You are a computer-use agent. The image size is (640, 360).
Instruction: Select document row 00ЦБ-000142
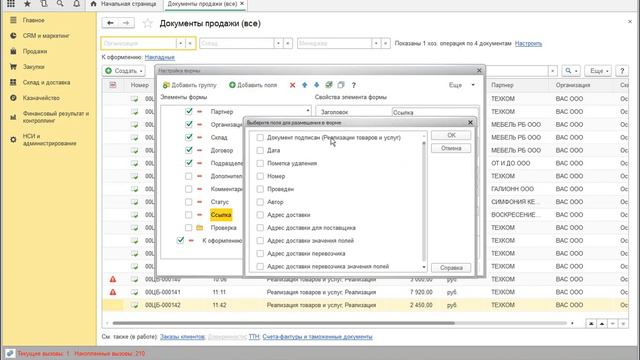365,305
